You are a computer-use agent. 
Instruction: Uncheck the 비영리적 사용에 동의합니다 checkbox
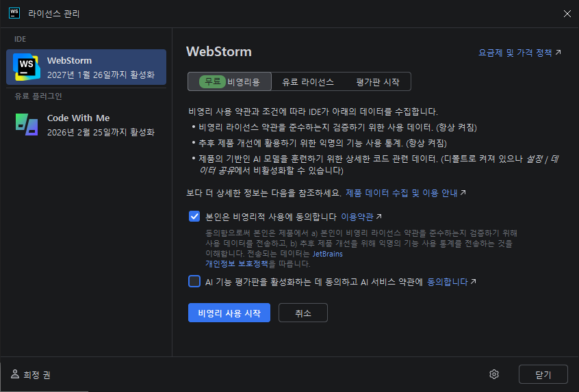pyautogui.click(x=194, y=216)
